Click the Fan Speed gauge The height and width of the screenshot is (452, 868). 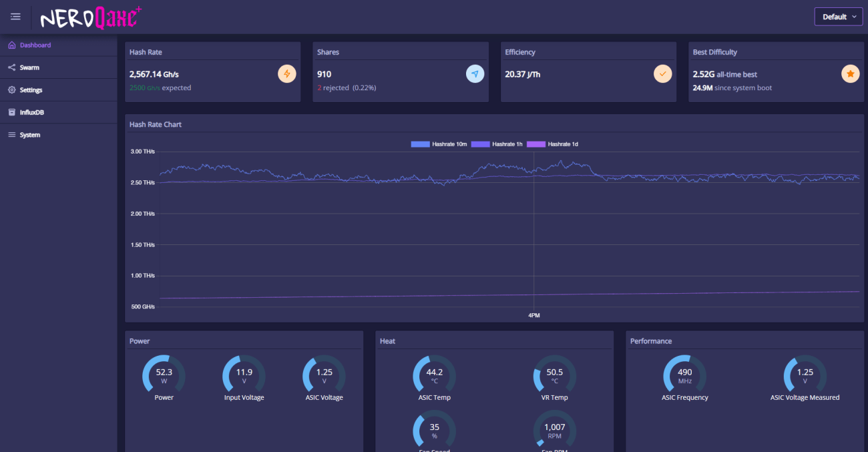tap(434, 431)
